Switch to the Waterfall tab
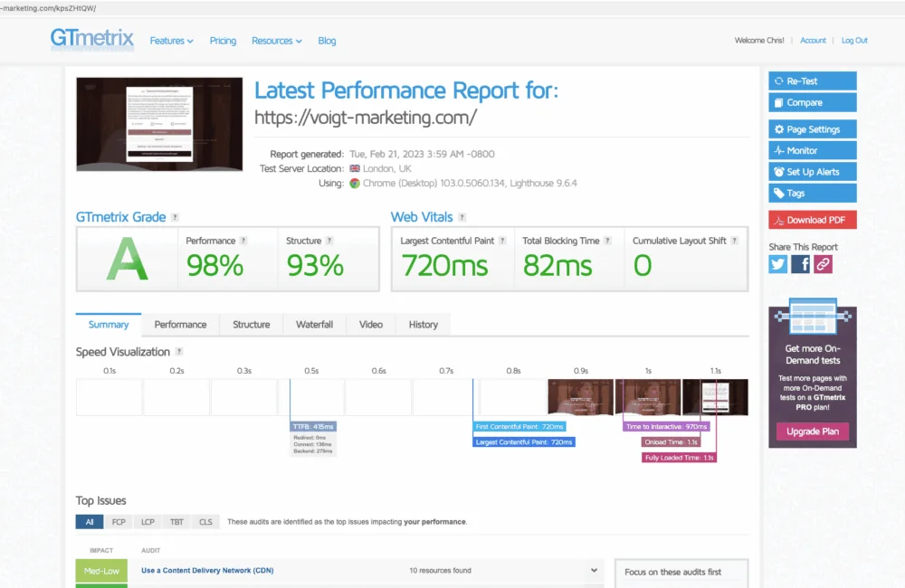This screenshot has height=588, width=905. (314, 325)
